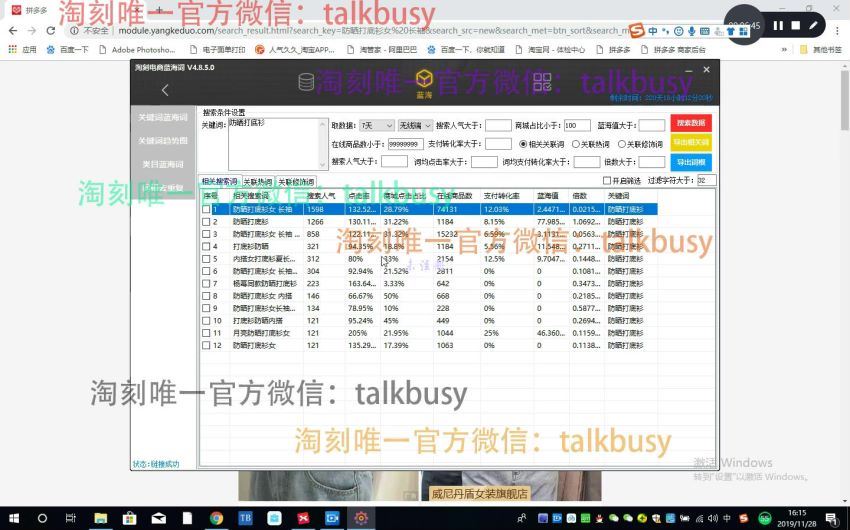Go back using the left chevron arrow
850x530 pixels.
(x=165, y=90)
